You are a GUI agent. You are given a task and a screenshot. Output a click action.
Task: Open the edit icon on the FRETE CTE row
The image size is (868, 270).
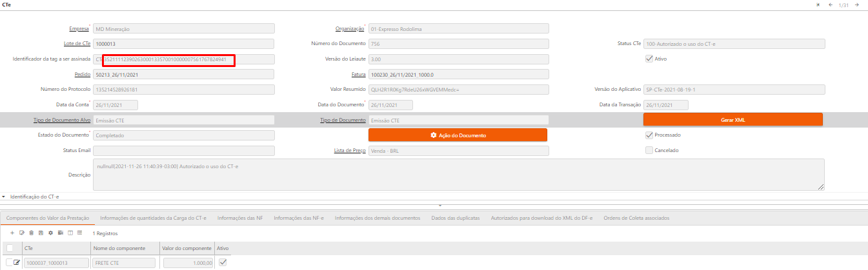[x=17, y=262]
